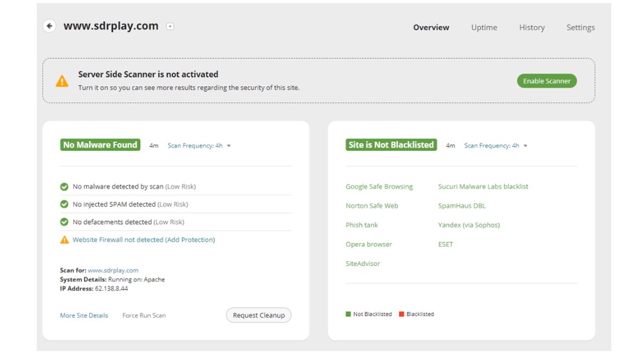The width and height of the screenshot is (644, 362).
Task: Click Opera browser blacklist entry
Action: (369, 244)
